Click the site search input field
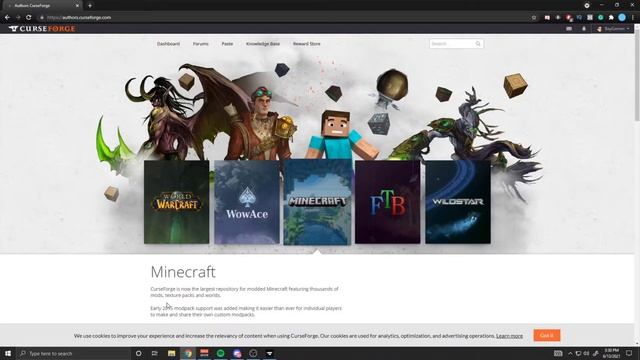This screenshot has width=640, height=360. tap(452, 44)
